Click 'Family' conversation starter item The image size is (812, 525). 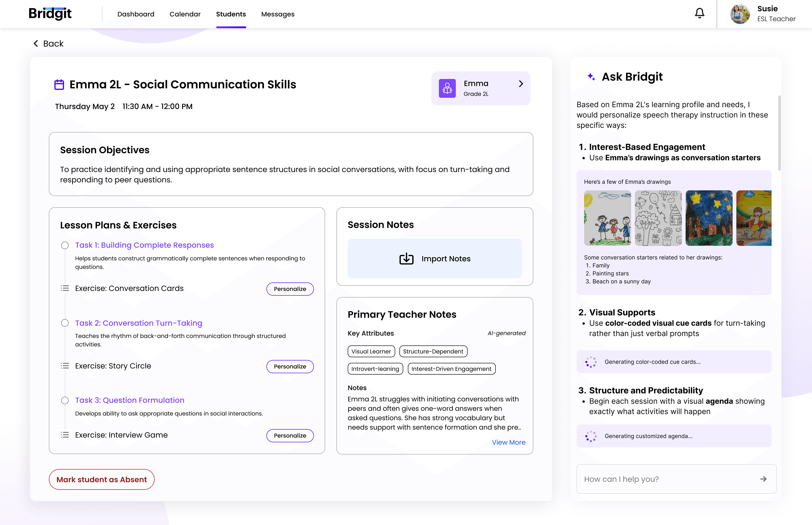pos(601,266)
